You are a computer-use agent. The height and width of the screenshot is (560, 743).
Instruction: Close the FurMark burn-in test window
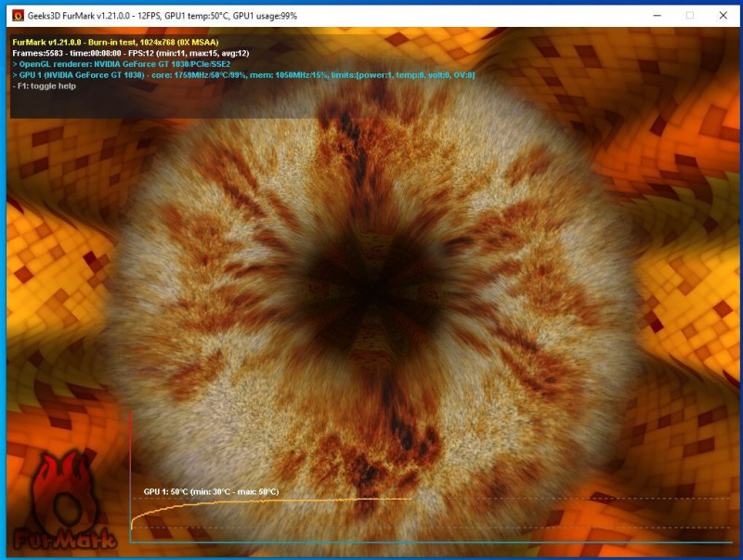tap(723, 16)
